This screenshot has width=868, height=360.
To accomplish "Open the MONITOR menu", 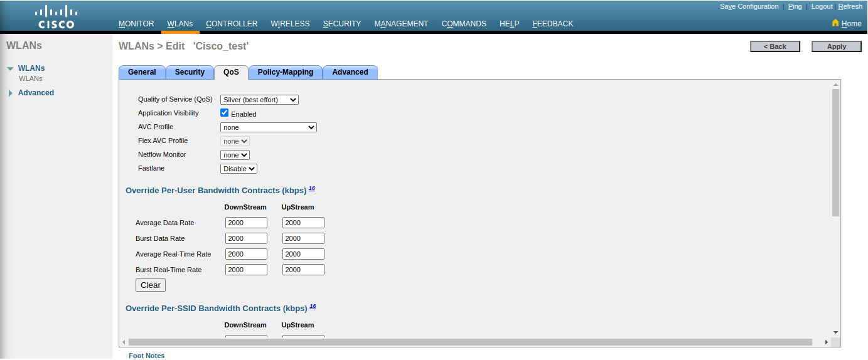I will [x=136, y=24].
